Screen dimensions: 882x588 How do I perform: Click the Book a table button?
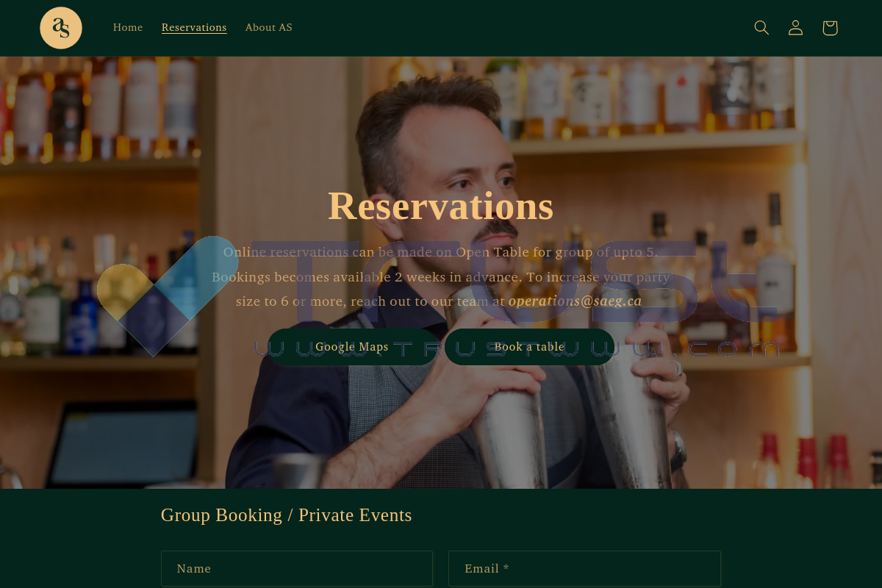tap(529, 347)
